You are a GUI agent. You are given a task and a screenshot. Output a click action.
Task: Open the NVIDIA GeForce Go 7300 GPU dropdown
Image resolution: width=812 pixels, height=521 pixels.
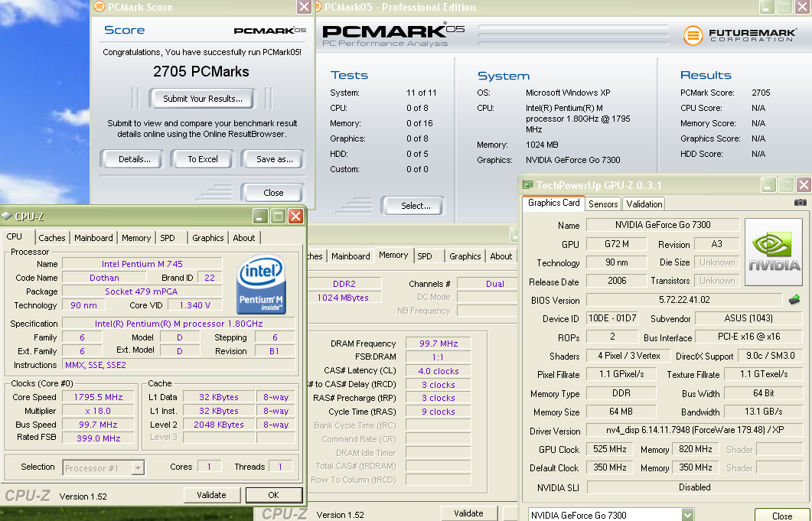(x=688, y=515)
